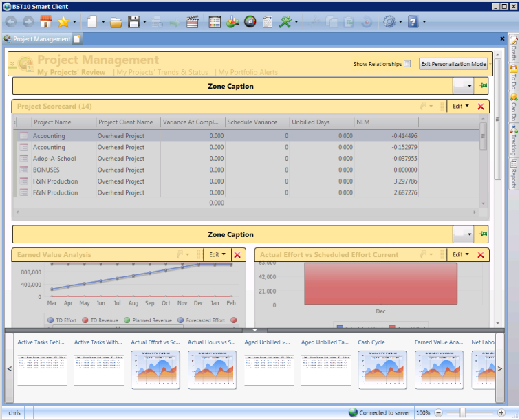Click the favorites star icon

click(x=63, y=22)
